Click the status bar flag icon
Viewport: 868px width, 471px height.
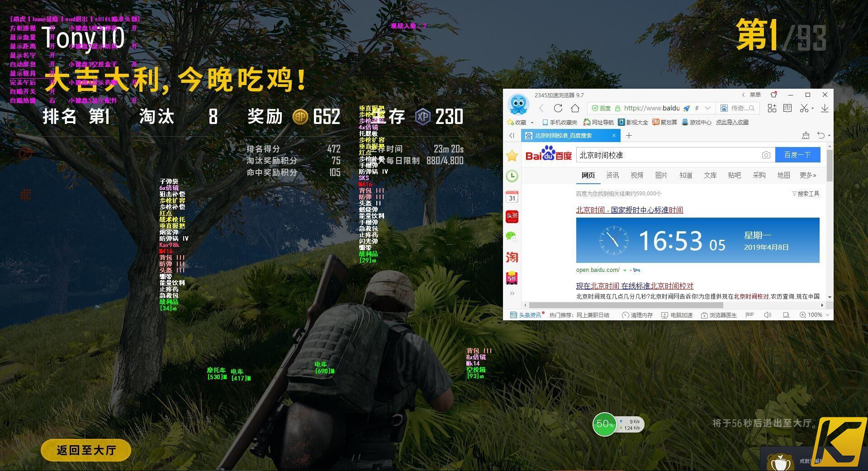point(749,315)
